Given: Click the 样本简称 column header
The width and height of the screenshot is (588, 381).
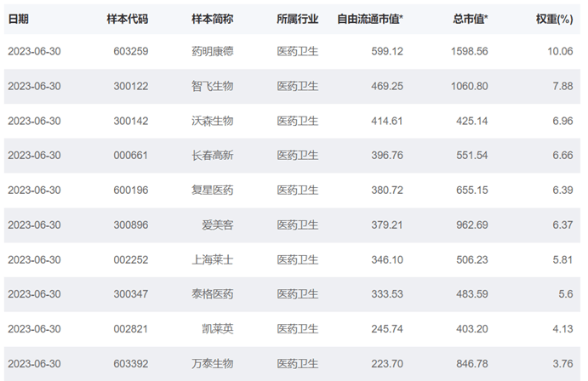Looking at the screenshot, I should (213, 19).
